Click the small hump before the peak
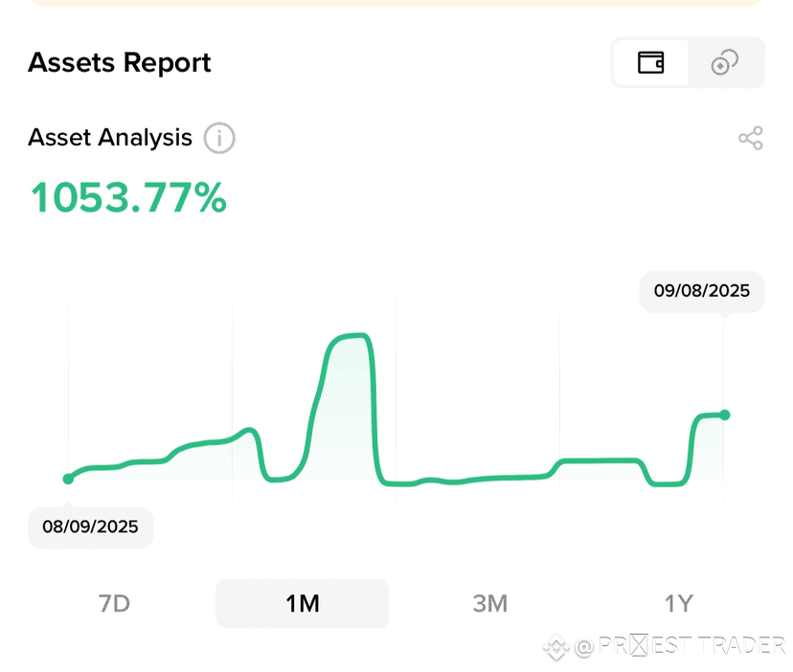793x672 pixels. click(x=248, y=432)
